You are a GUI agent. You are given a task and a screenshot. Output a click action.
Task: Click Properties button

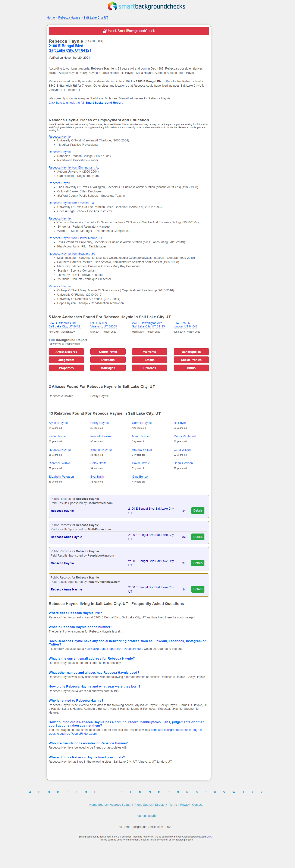click(x=66, y=368)
